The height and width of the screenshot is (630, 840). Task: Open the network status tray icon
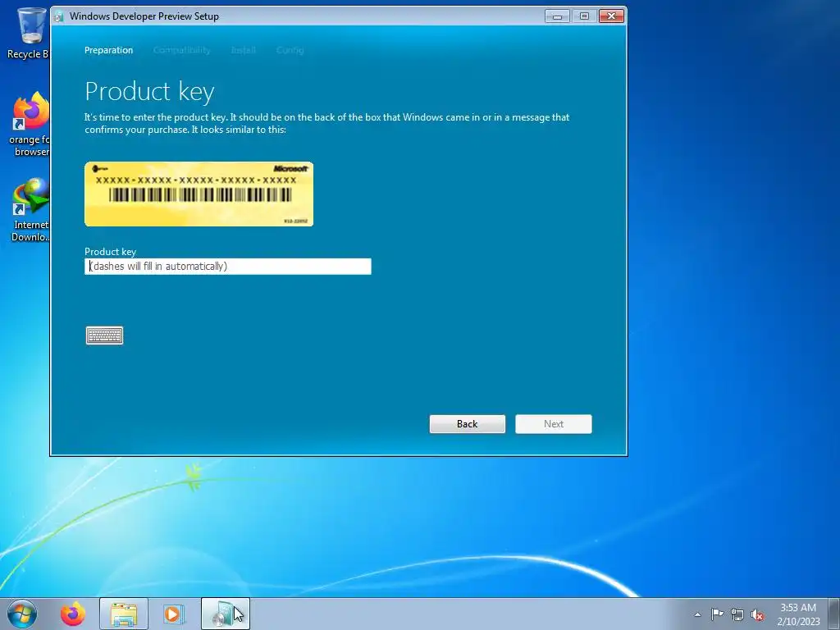tap(737, 614)
